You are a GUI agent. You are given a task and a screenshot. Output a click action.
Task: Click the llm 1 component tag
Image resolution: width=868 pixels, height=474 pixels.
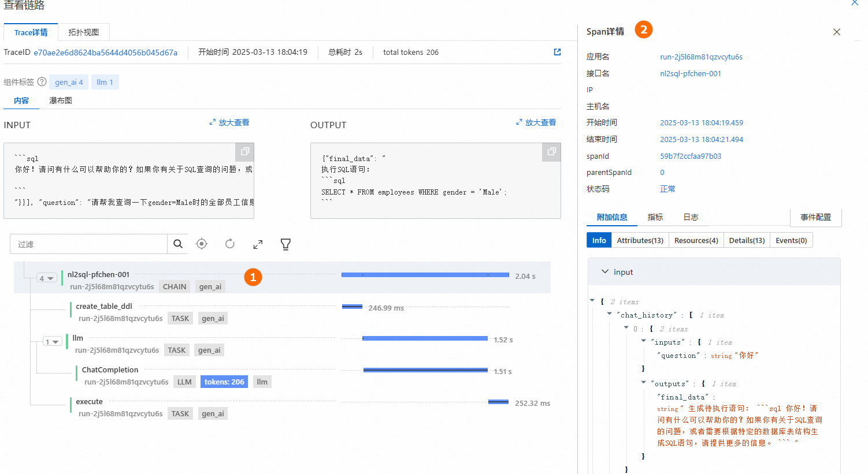point(105,82)
